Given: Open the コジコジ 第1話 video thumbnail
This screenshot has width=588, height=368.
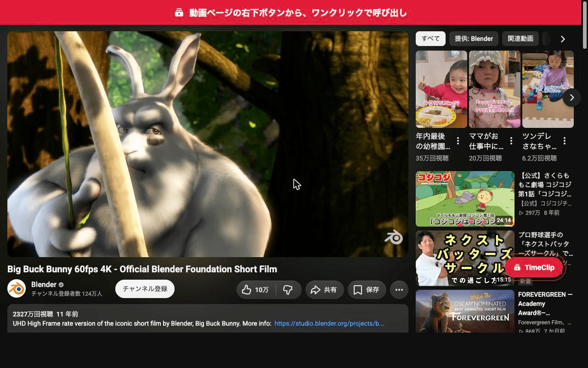Looking at the screenshot, I should 465,199.
